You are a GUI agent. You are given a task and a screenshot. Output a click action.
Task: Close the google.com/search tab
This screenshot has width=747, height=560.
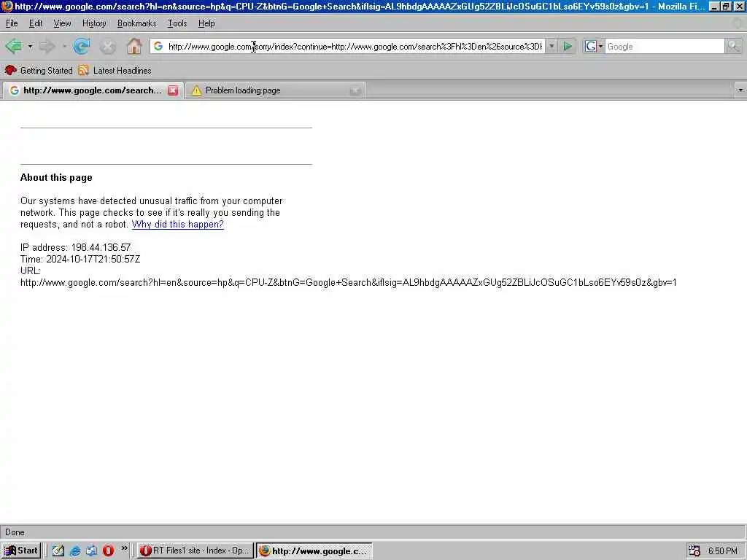(173, 90)
